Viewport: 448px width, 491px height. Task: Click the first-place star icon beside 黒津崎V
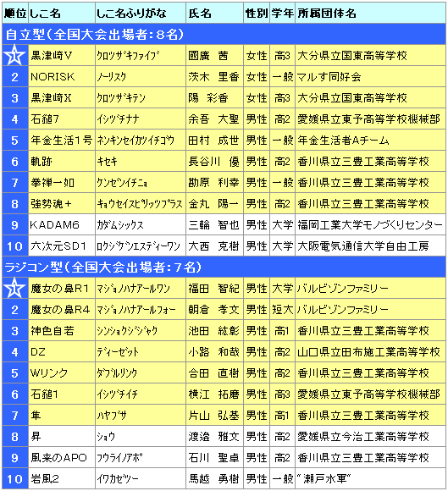point(14,55)
